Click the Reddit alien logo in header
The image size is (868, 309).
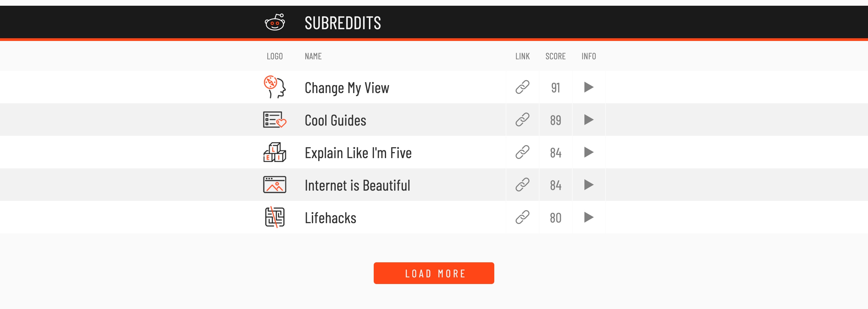(275, 22)
